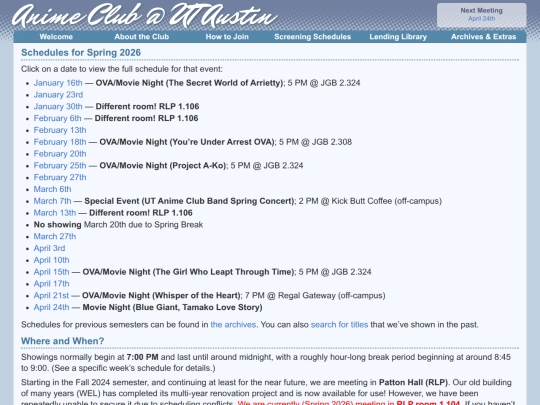Click 'Kick Butt Coffee (off-campus)' text
The image size is (540, 405).
coord(386,201)
